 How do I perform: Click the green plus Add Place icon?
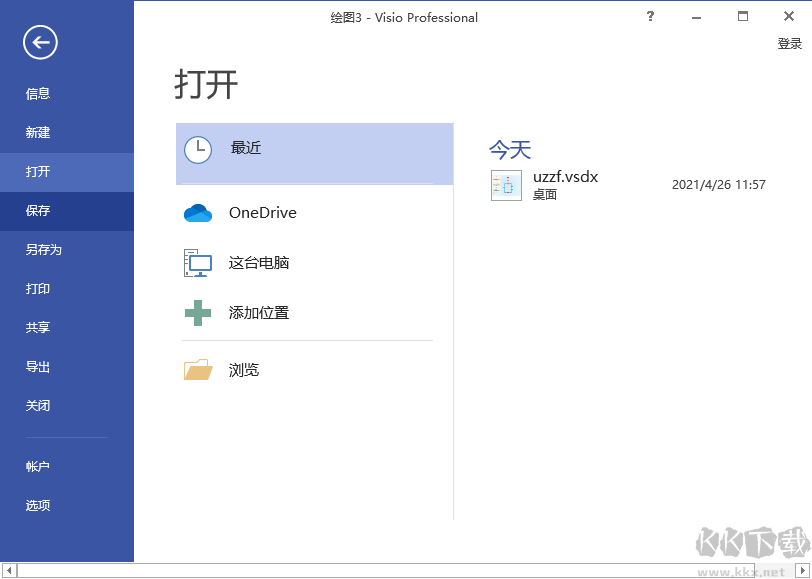tap(198, 313)
